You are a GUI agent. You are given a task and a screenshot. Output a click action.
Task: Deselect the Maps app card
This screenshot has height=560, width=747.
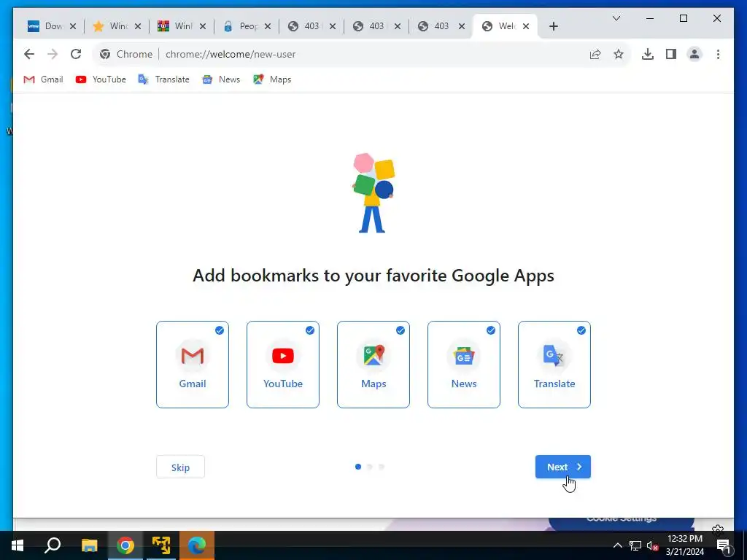(x=373, y=365)
